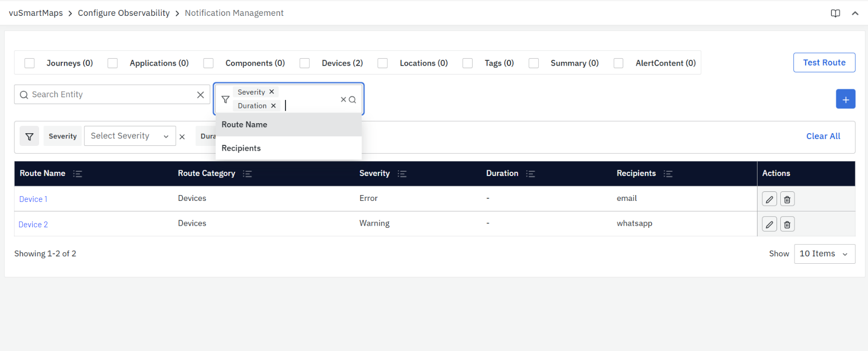Remove the Duration filter tag
Screen dimensions: 868x351
(273, 106)
